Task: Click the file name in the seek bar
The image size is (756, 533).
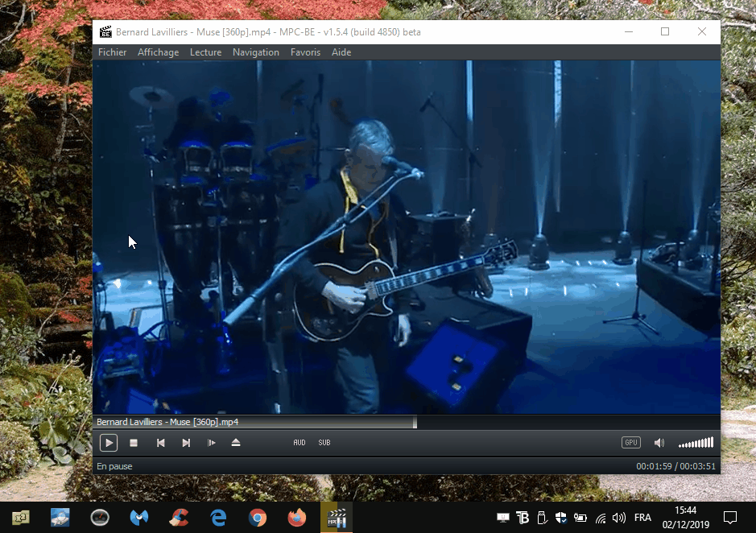Action: coord(167,422)
